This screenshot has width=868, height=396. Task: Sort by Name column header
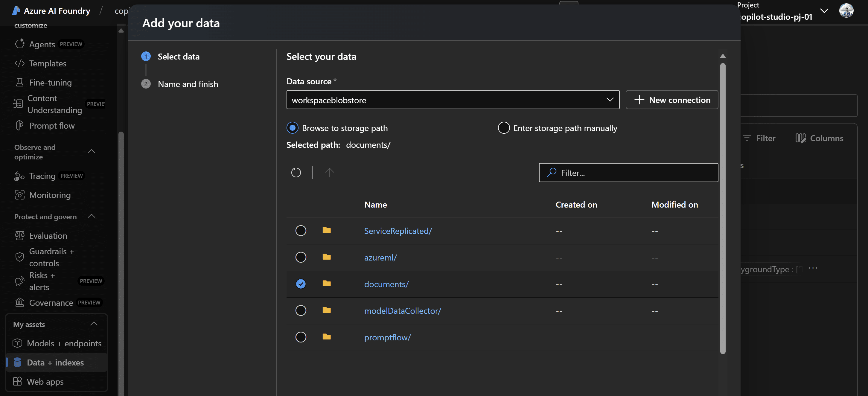(x=375, y=204)
